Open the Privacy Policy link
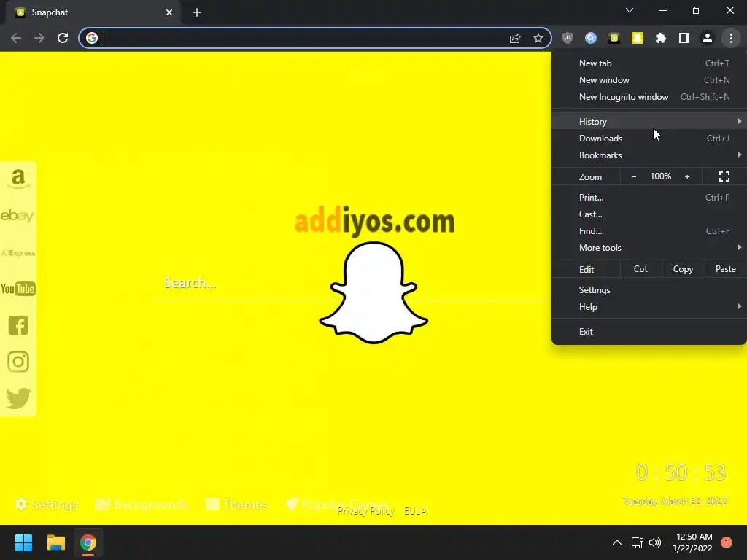 (366, 511)
